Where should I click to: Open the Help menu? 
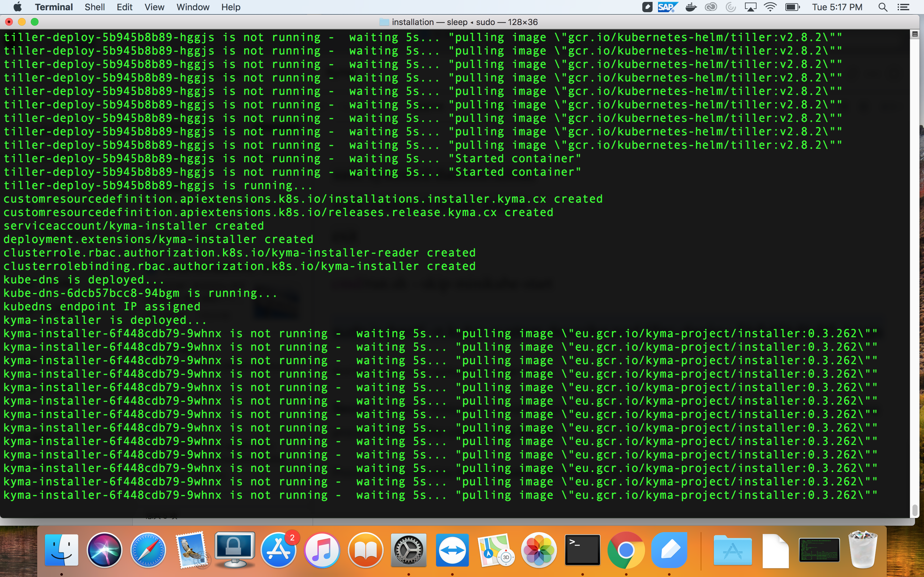tap(231, 7)
